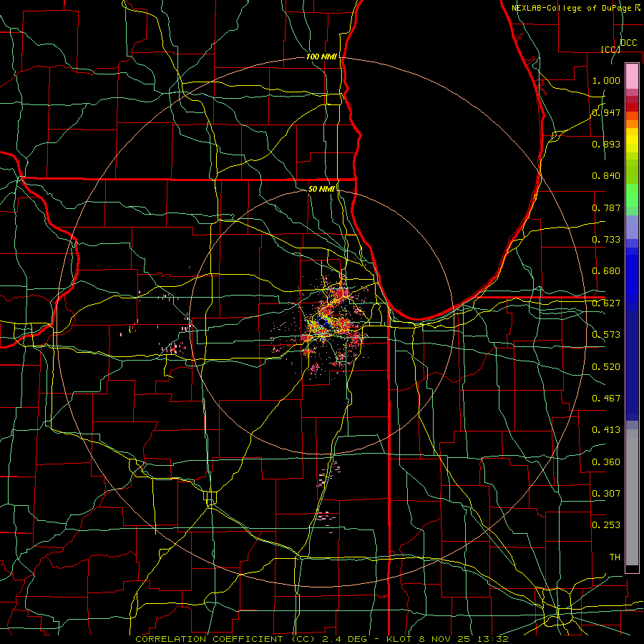644x644 pixels.
Task: Select the 0.573 legend value
Action: (606, 335)
